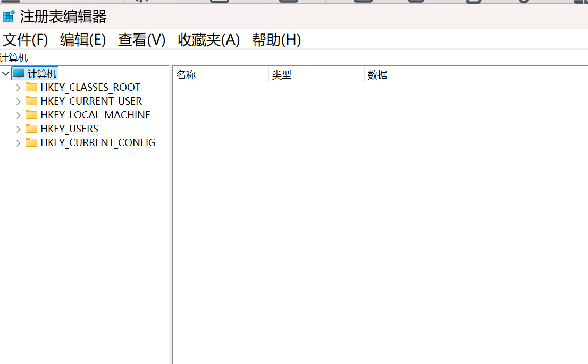Viewport: 588px width, 364px height.
Task: Click the HKEY_USERS folder icon
Action: click(31, 129)
